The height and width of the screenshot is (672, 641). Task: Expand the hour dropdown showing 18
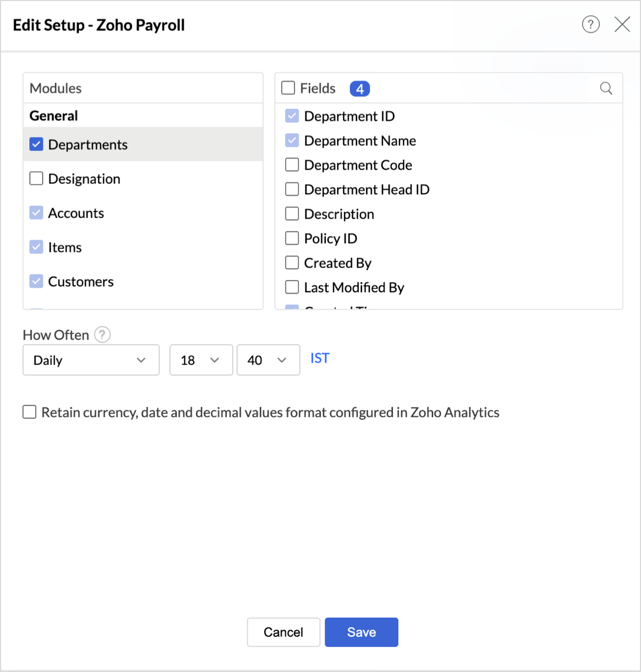pos(201,360)
